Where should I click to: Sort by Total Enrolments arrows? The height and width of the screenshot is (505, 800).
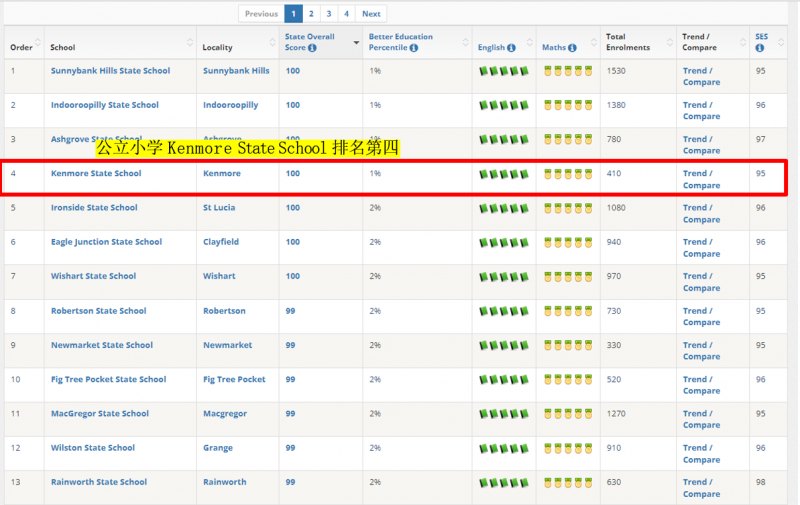pos(670,42)
